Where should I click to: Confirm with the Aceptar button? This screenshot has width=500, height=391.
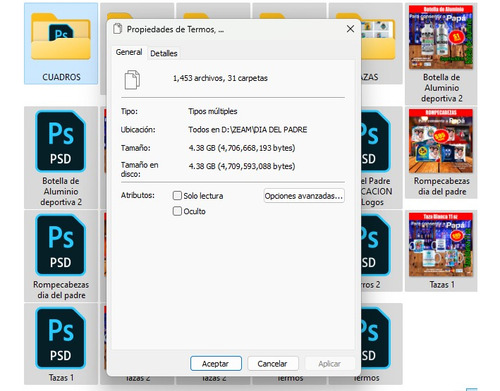click(x=216, y=363)
